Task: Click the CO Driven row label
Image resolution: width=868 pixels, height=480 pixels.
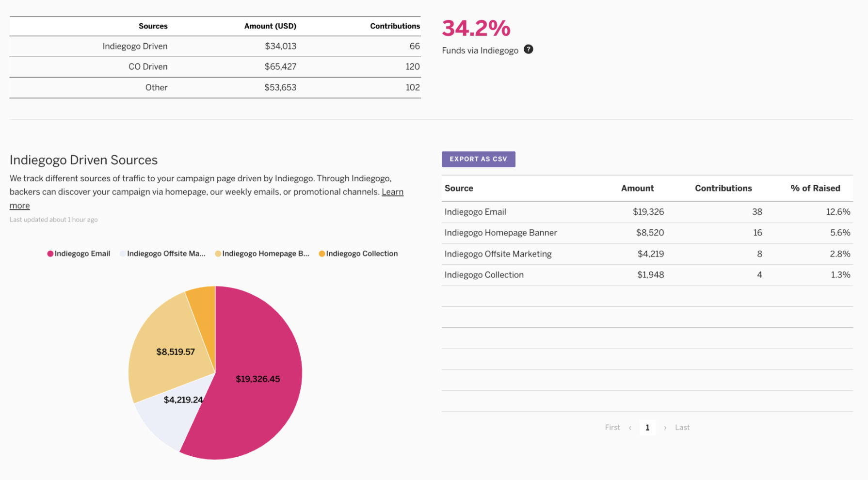Action: tap(148, 66)
